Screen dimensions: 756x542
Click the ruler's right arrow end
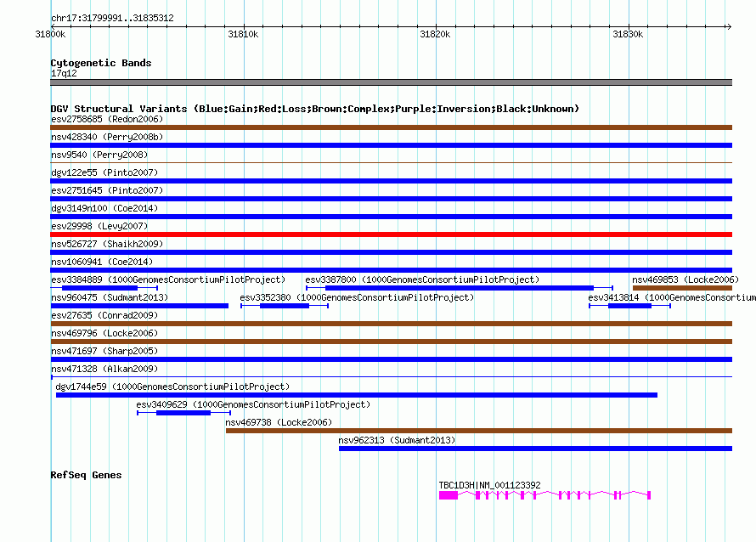[x=729, y=26]
